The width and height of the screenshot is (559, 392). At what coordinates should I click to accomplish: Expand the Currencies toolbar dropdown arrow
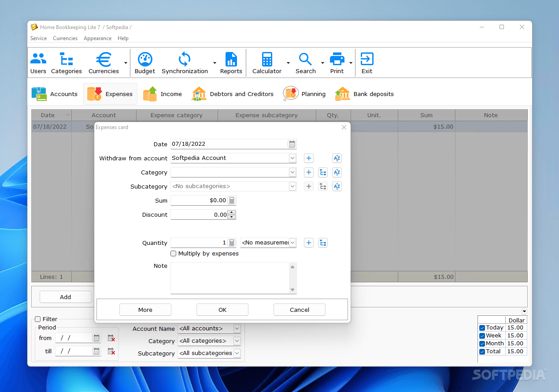126,63
